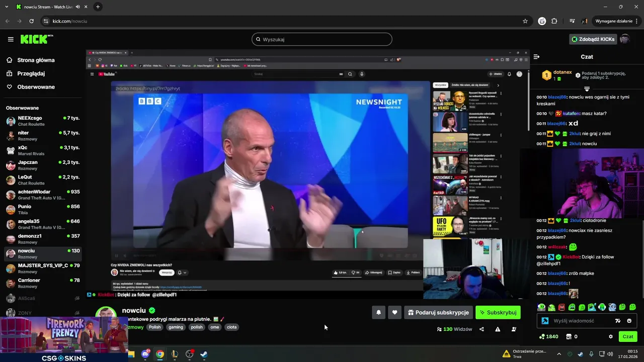Click the Firework Frenzy CSGOSKINS ad
644x362 pixels.
64,339
